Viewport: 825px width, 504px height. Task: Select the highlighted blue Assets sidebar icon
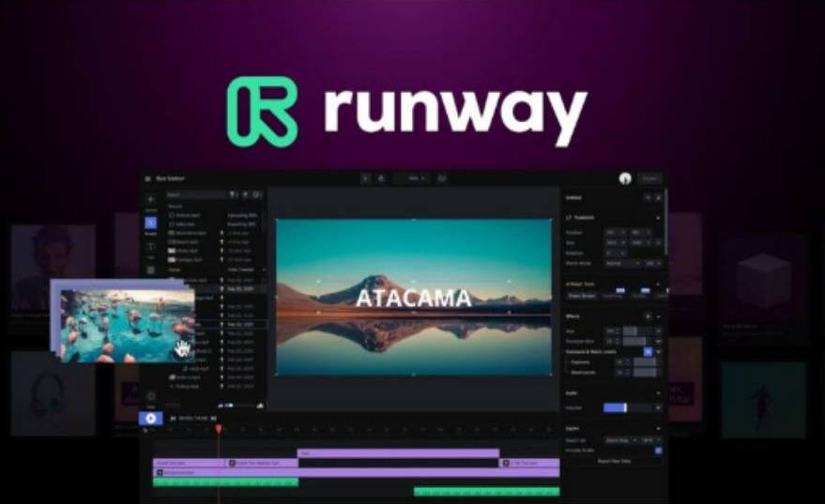click(x=150, y=223)
